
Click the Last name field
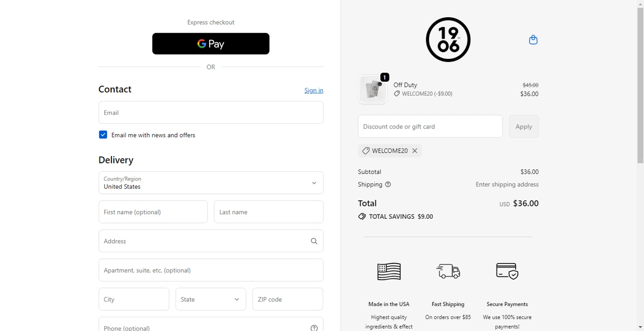269,212
